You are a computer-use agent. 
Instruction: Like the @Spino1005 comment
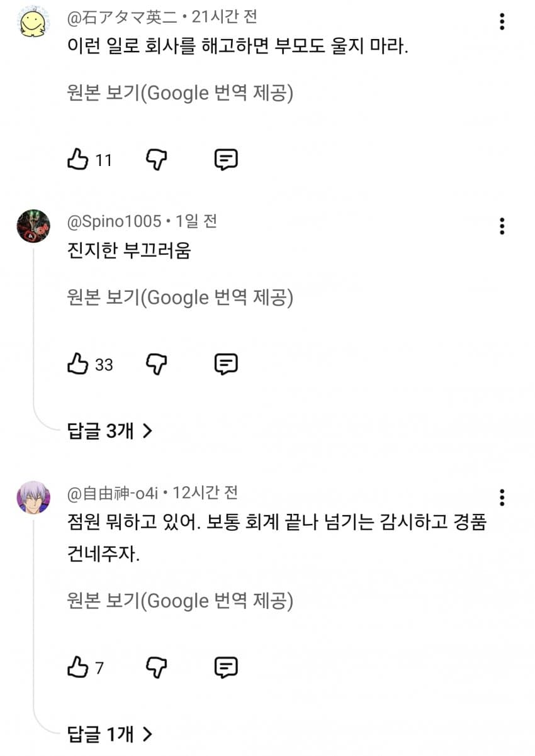(x=77, y=364)
